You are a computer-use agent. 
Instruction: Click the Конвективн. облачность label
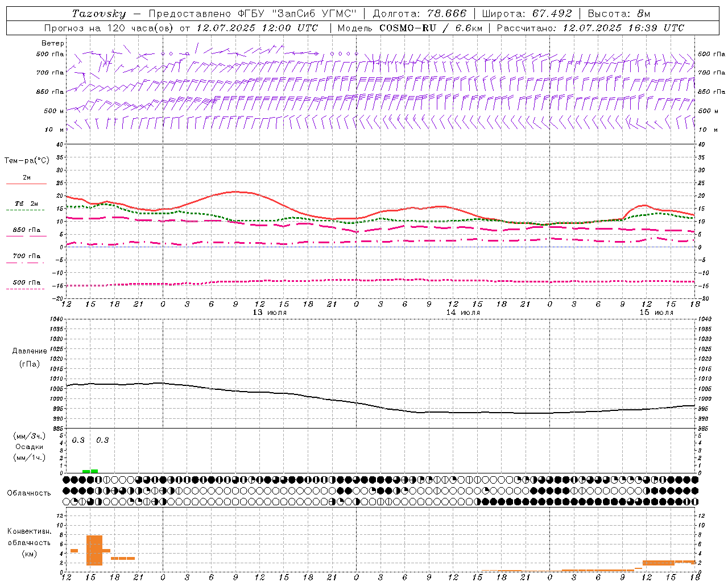[x=29, y=537]
